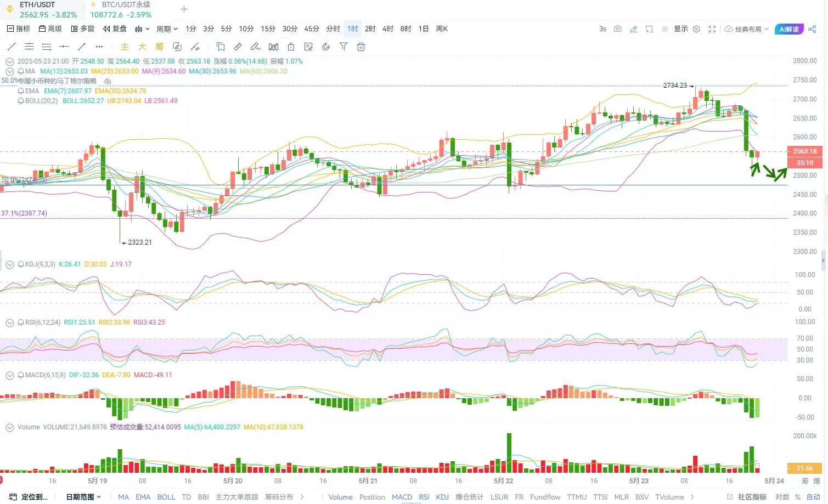Toggle 对数 logarithmic scale
The width and height of the screenshot is (828, 504).
[782, 497]
